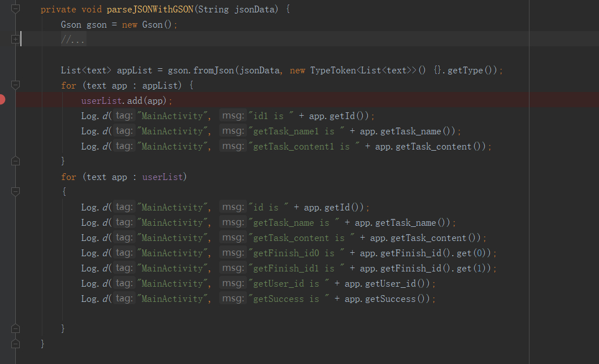The height and width of the screenshot is (364, 599).
Task: Click the "id is " string literal
Action: tap(269, 207)
